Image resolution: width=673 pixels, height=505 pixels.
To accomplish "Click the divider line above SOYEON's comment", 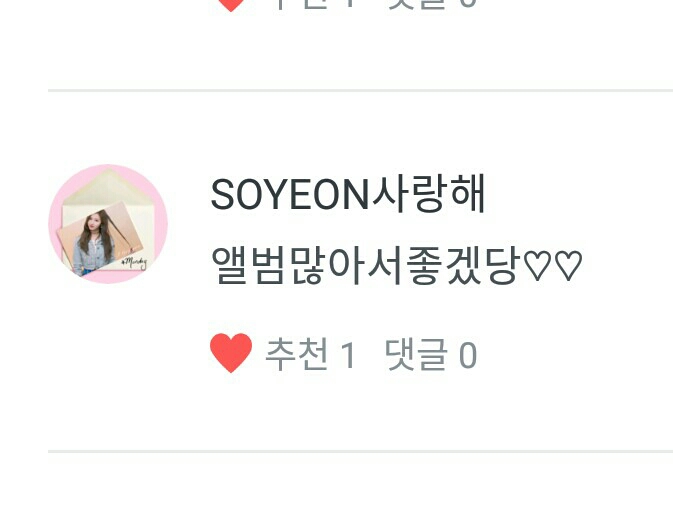I will tap(361, 91).
